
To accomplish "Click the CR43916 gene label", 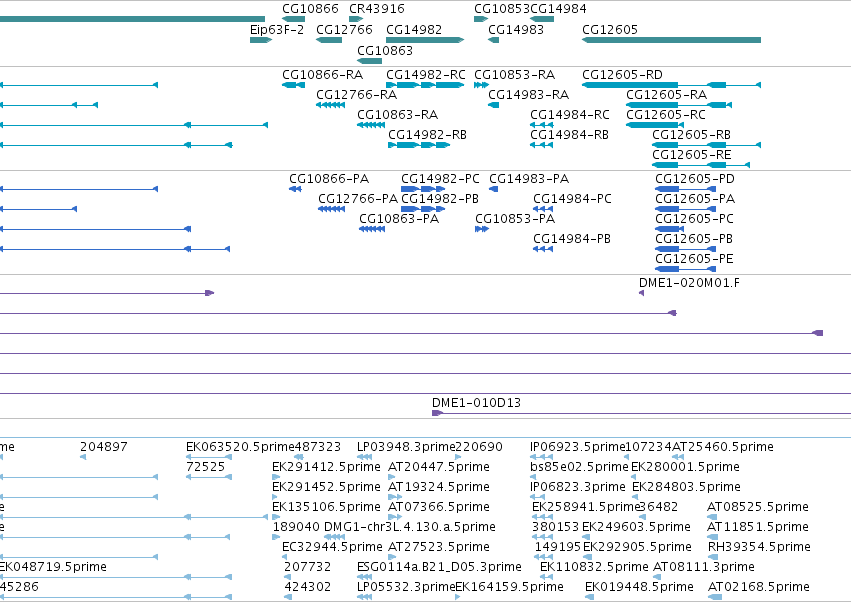I will (x=377, y=9).
